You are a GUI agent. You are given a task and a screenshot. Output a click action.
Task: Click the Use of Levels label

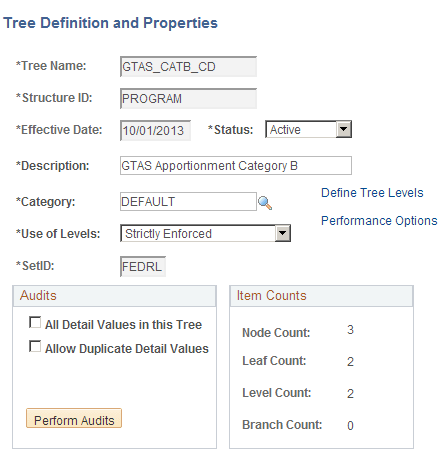58,234
